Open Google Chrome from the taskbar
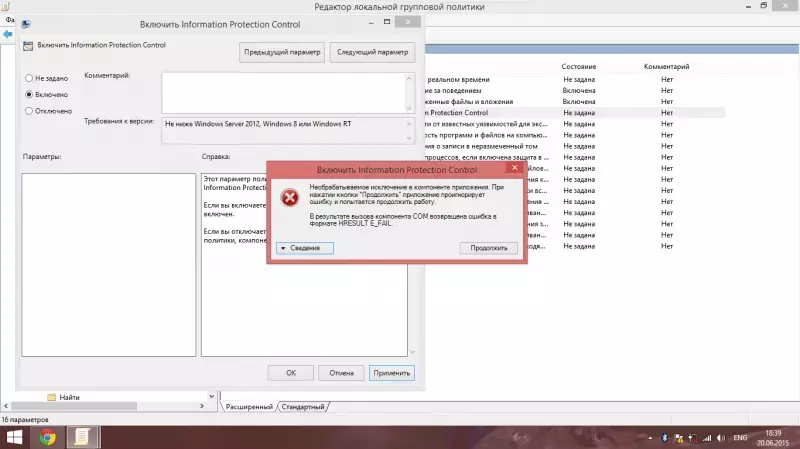Viewport: 800px width, 449px height. pyautogui.click(x=47, y=438)
